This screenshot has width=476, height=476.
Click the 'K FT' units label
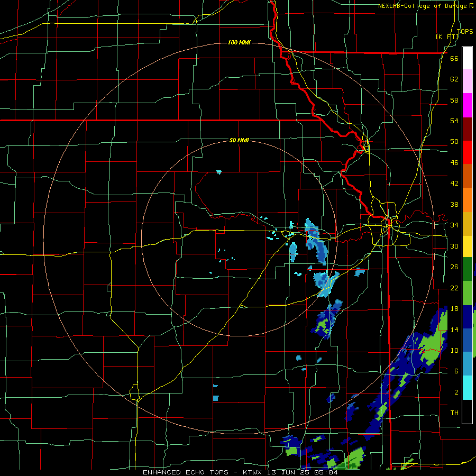pyautogui.click(x=447, y=37)
